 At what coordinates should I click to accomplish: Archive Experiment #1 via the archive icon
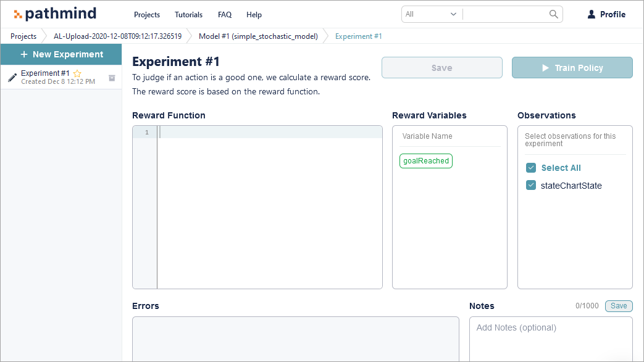(x=112, y=78)
